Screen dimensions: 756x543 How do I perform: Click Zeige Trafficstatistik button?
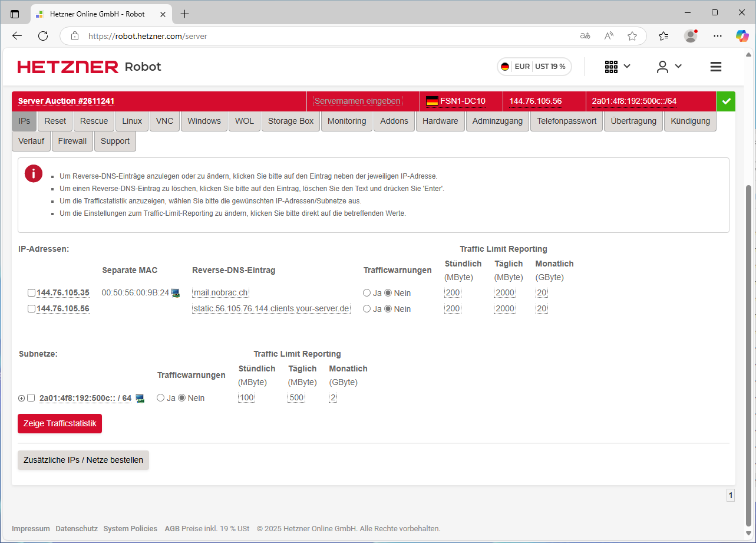coord(60,423)
